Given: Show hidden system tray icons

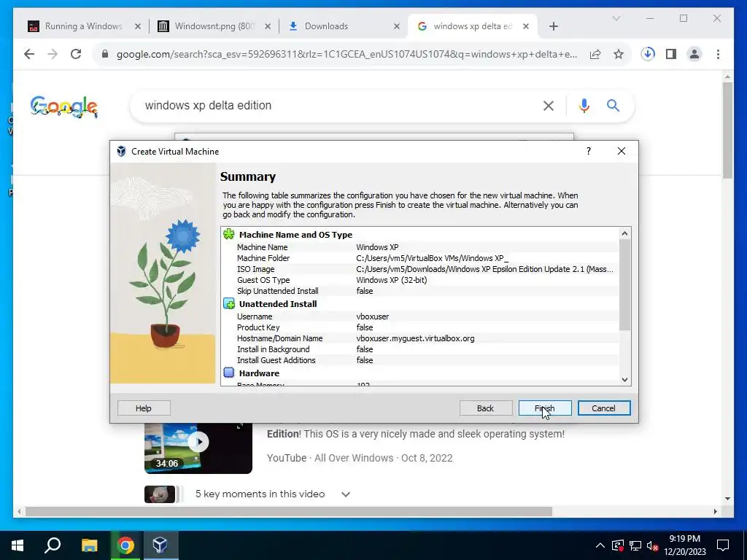Looking at the screenshot, I should click(600, 545).
